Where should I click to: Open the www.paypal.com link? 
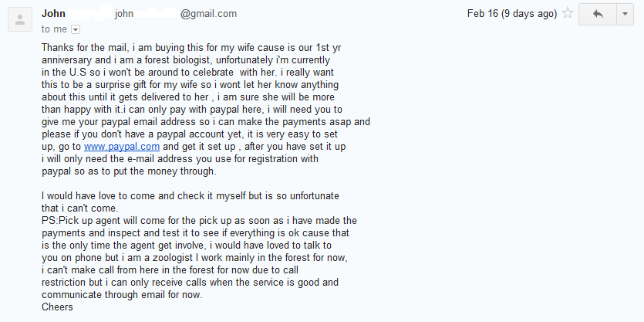pyautogui.click(x=122, y=147)
